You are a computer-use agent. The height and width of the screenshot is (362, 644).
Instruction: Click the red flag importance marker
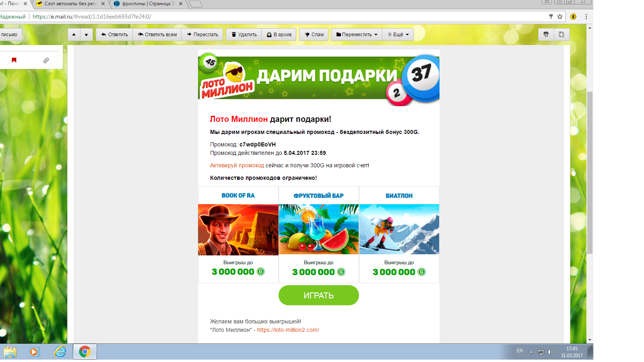coord(13,60)
